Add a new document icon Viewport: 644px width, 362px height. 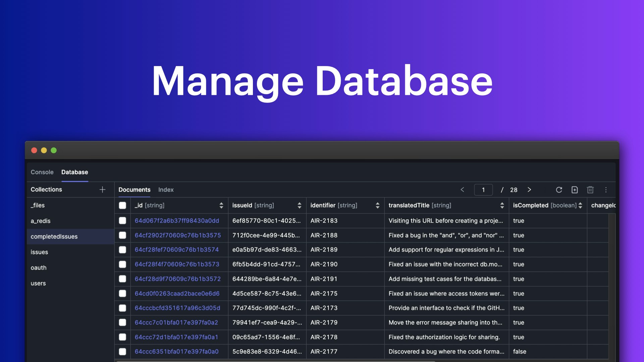click(x=575, y=190)
